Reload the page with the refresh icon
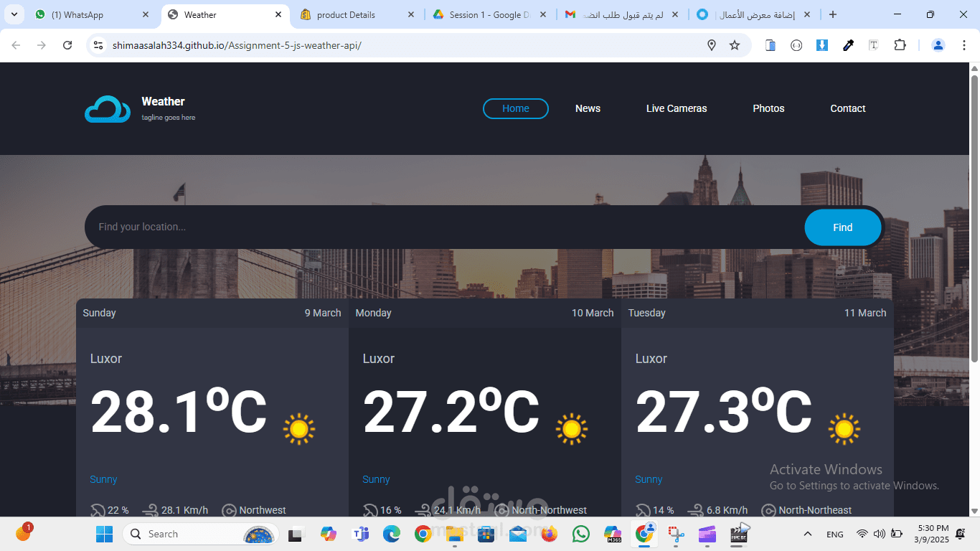 67,45
